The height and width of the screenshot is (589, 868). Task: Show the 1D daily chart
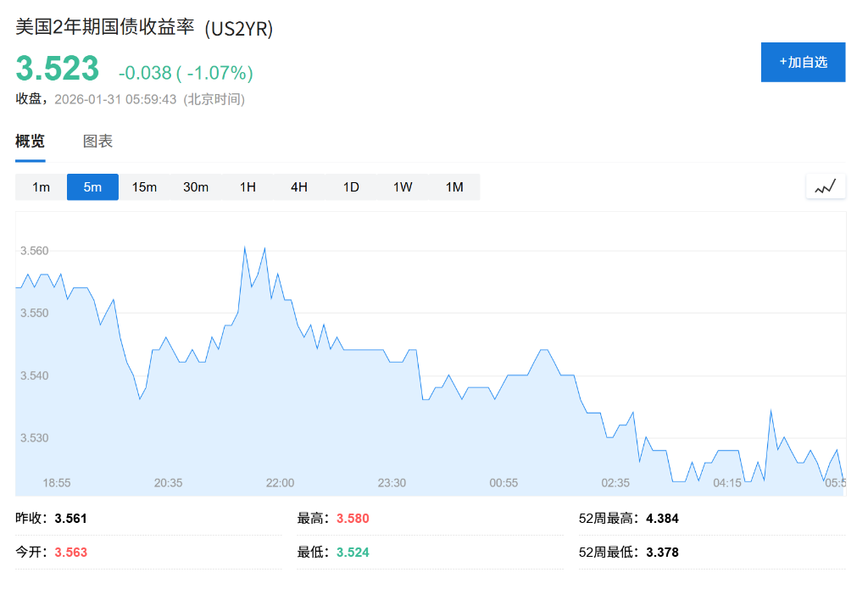tap(351, 187)
